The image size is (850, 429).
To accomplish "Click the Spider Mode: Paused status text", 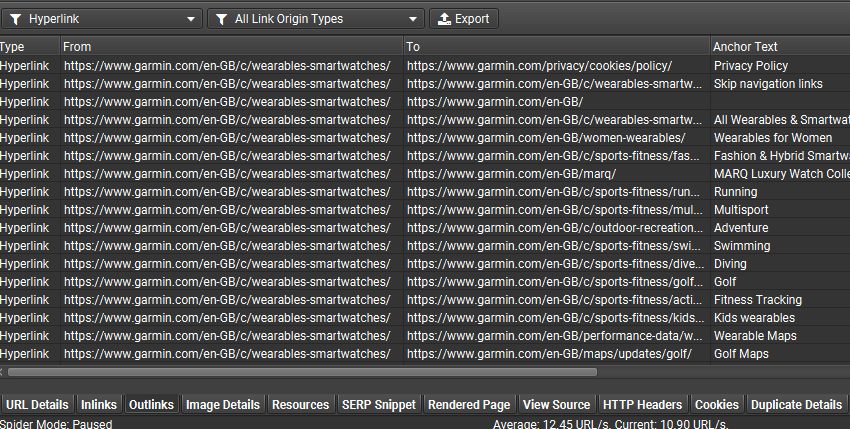I will pos(56,424).
